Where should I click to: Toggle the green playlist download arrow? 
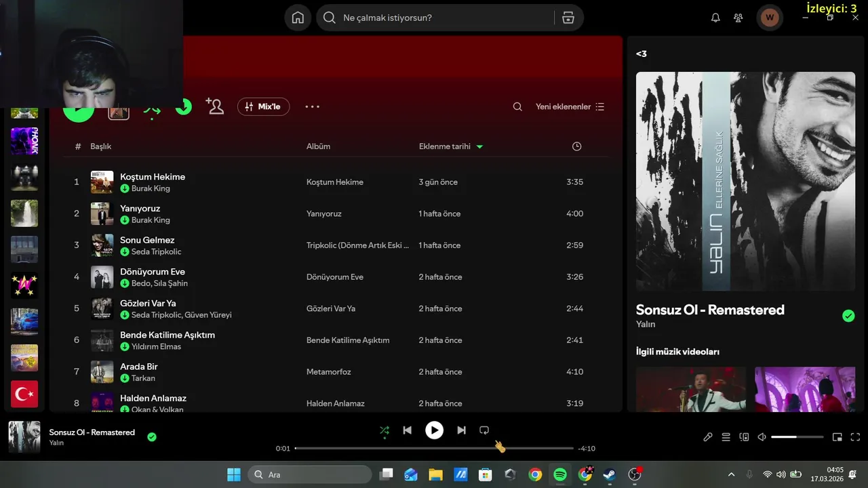point(184,106)
